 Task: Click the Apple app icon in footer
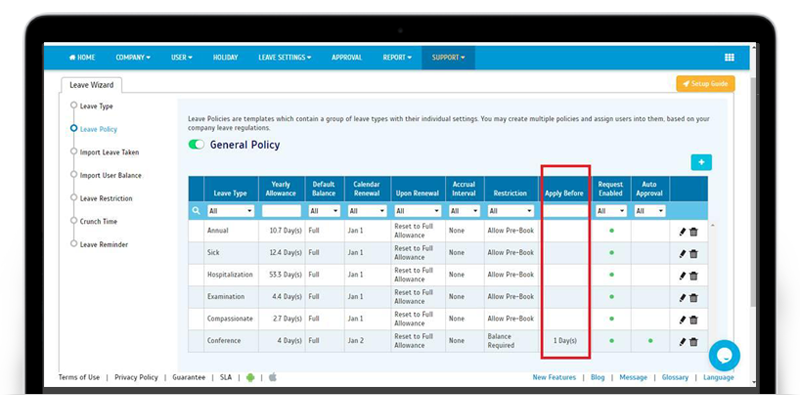click(x=272, y=377)
